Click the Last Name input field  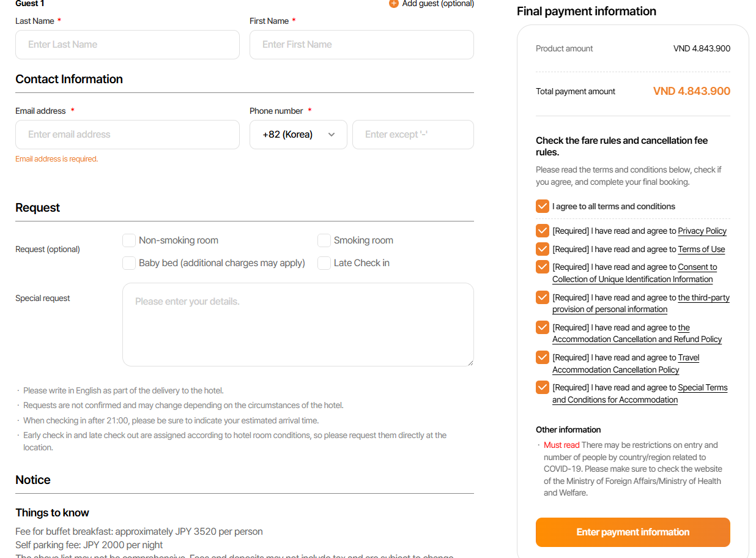click(x=127, y=45)
